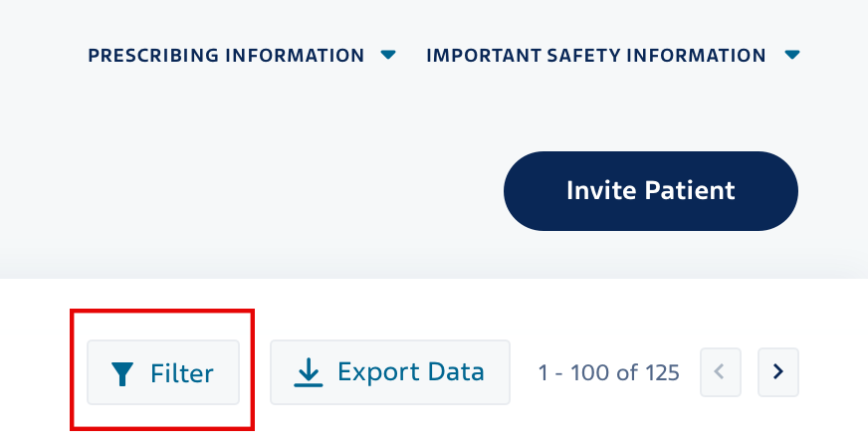Screen dimensions: 868x448
Task: Go to next page using right chevron
Action: (777, 372)
